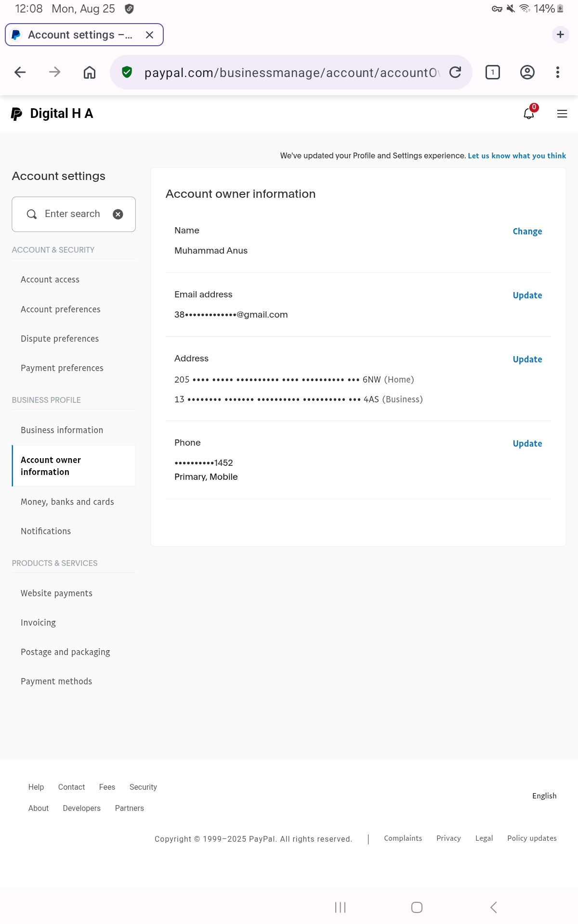
Task: Open the tab switcher showing 1 tab
Action: [492, 72]
